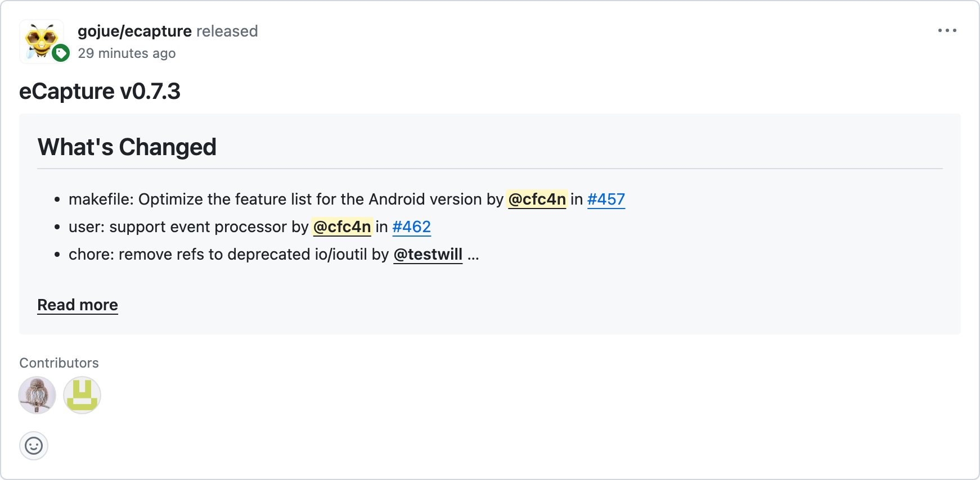Image resolution: width=980 pixels, height=480 pixels.
Task: Click the green robot contributor avatar
Action: point(82,395)
